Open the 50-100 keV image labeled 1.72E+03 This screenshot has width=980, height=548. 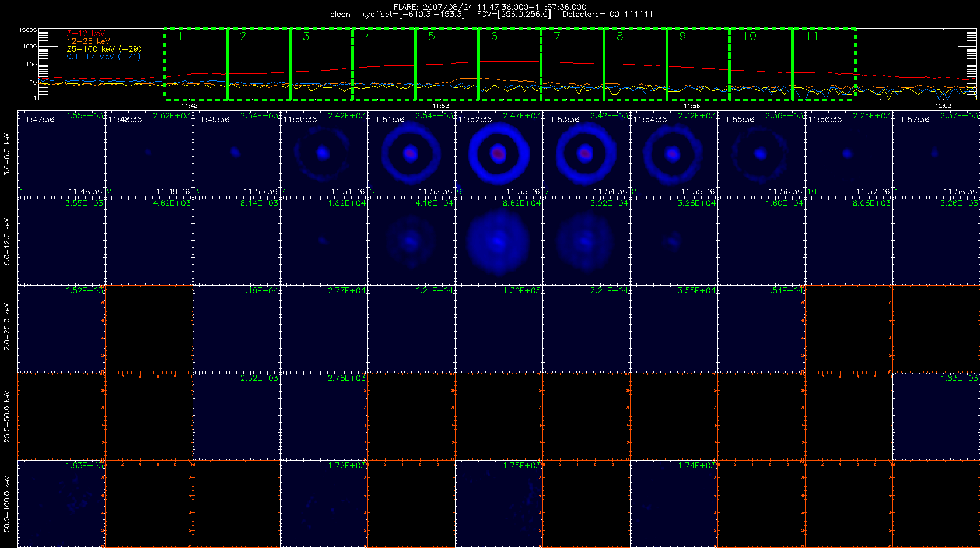click(x=324, y=504)
